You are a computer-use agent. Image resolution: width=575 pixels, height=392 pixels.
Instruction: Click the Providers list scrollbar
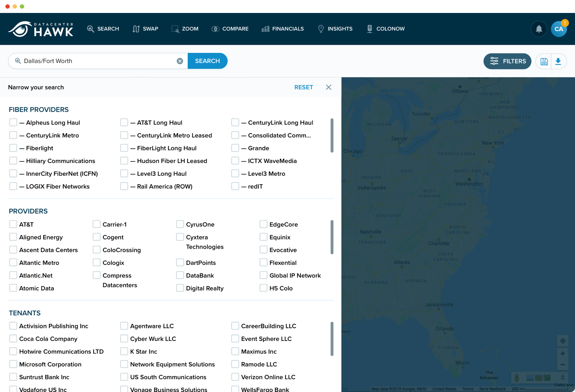[332, 237]
